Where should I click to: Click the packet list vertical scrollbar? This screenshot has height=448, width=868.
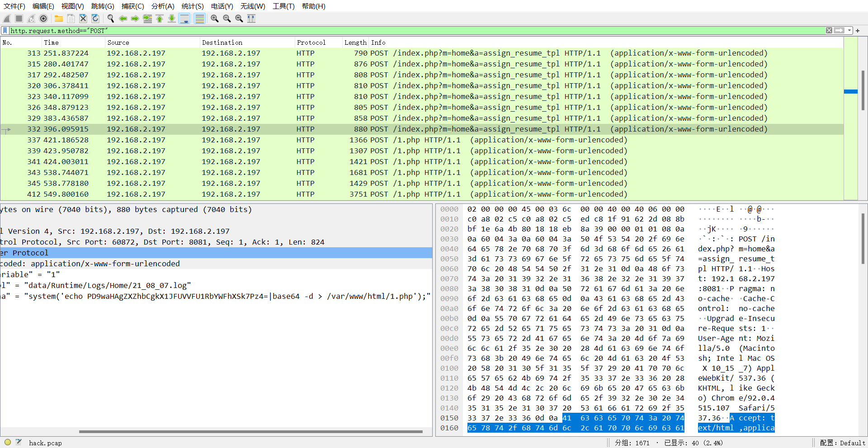point(863,90)
